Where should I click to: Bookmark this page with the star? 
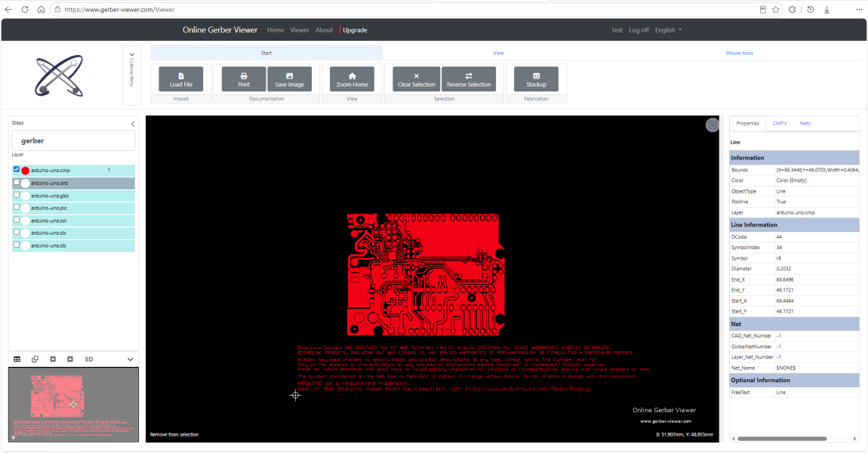[x=776, y=9]
